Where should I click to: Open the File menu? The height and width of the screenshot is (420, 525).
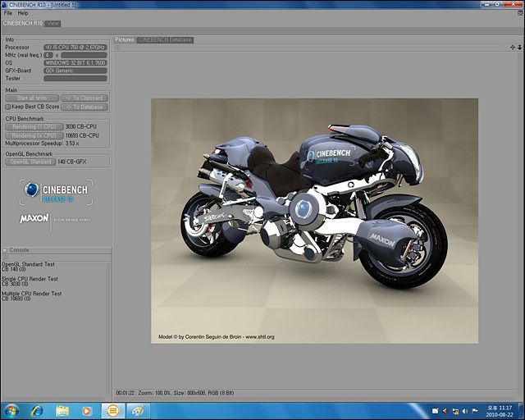point(8,13)
